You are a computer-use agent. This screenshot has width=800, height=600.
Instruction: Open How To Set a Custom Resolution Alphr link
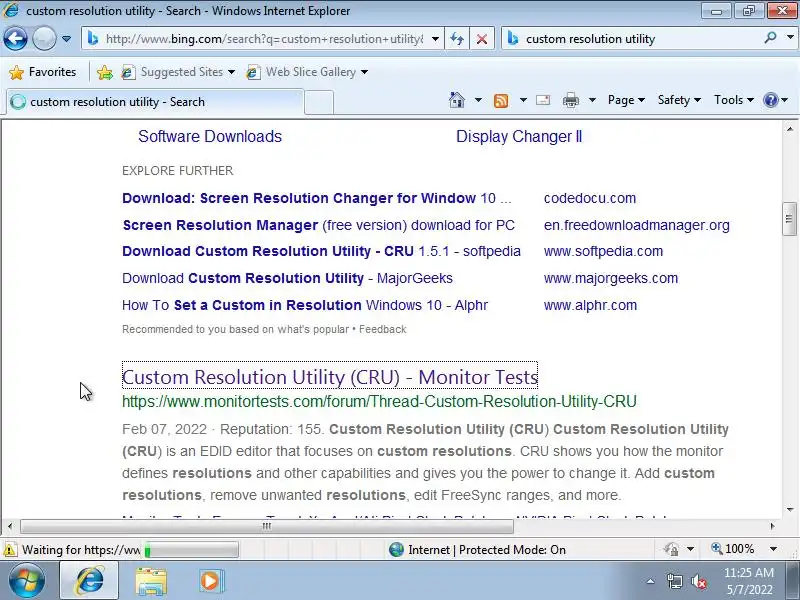[305, 305]
